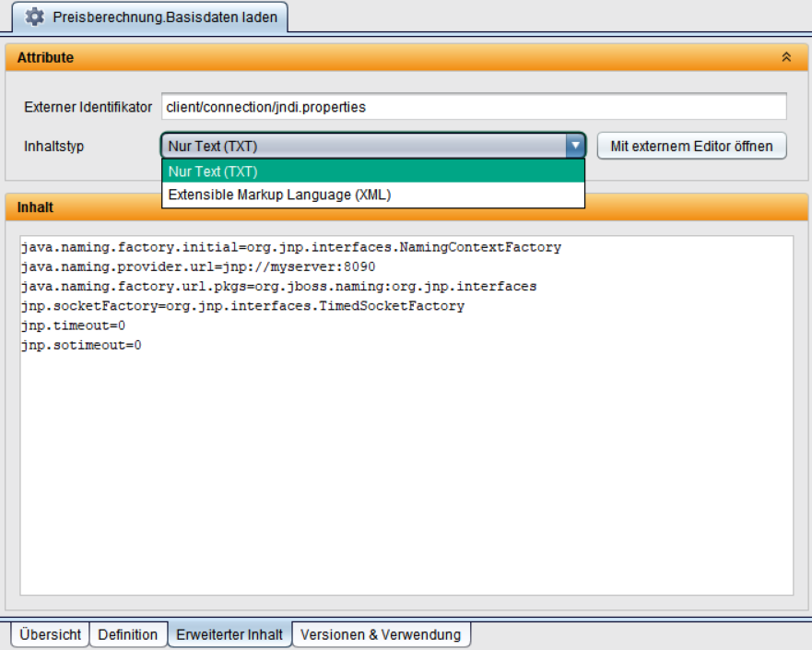Switch to the Übersicht tab
The height and width of the screenshot is (650, 812).
pyautogui.click(x=49, y=634)
